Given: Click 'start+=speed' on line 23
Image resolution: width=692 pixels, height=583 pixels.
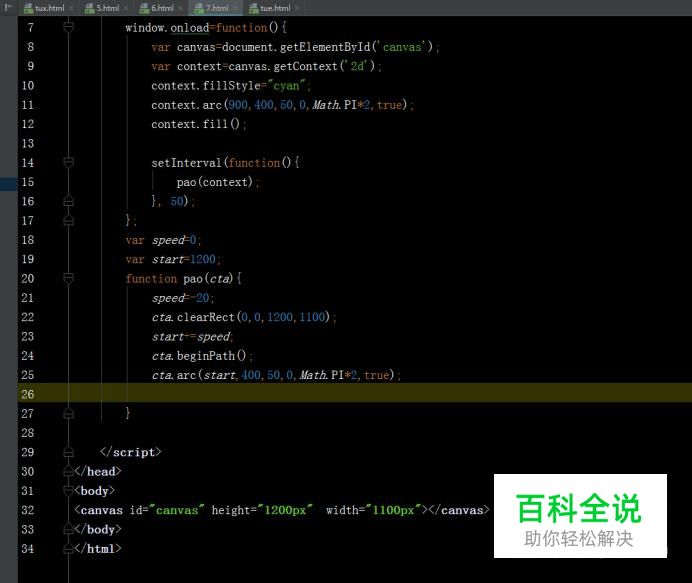Looking at the screenshot, I should point(191,337).
